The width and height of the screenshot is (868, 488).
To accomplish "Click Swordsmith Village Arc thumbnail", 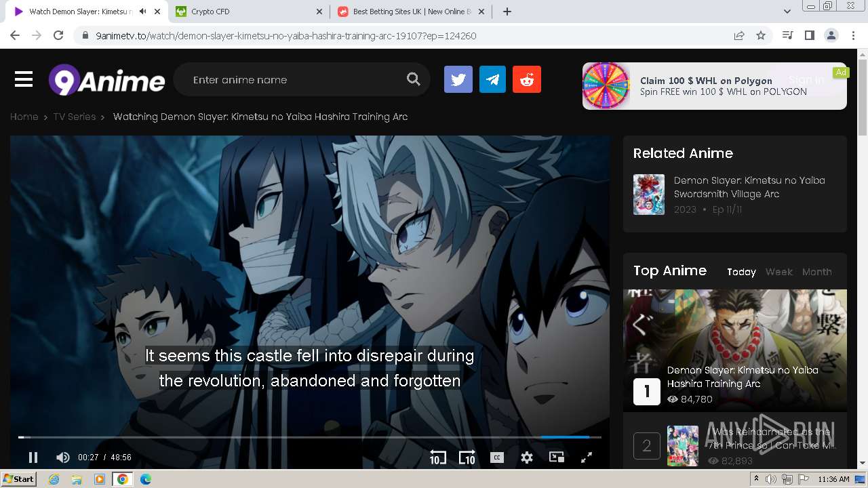I will (x=649, y=195).
